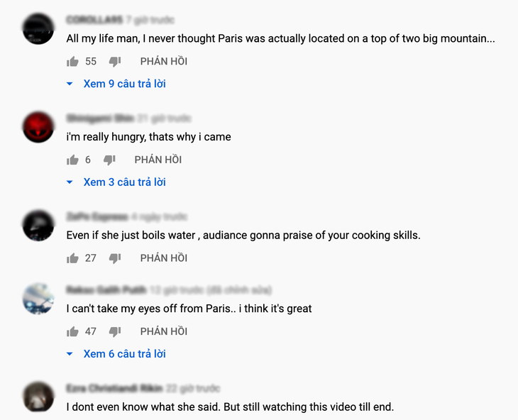Like the comment about Paris on mountains

[x=72, y=62]
